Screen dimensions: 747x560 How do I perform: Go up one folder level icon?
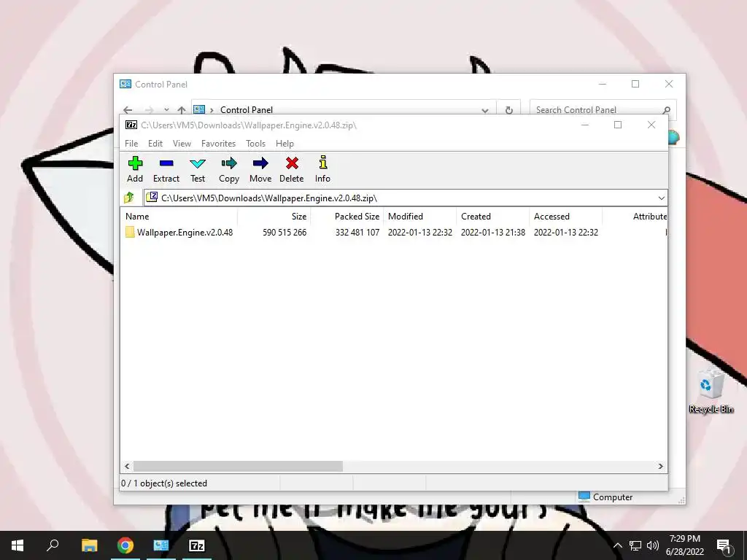coord(129,198)
